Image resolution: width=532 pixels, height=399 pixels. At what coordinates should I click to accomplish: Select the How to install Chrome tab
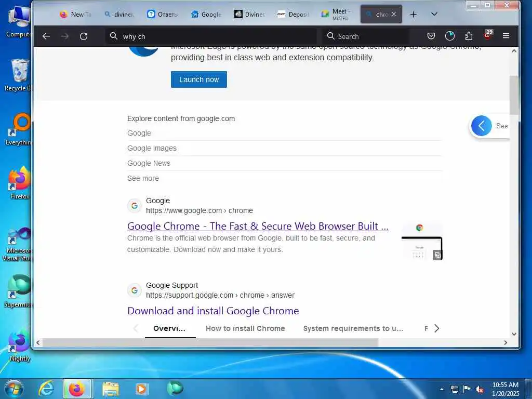[x=245, y=328]
